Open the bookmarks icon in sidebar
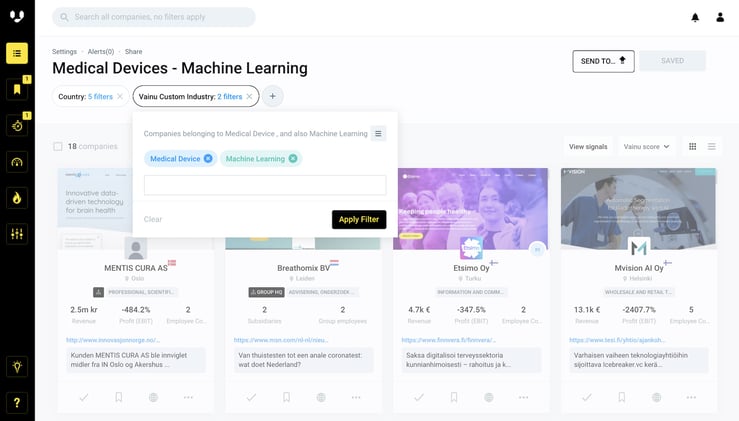This screenshot has height=421, width=739. [17, 90]
